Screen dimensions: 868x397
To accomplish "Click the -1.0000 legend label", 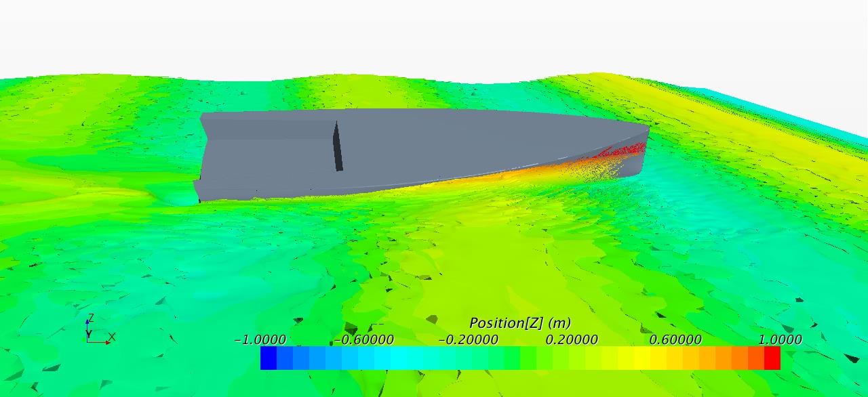I will [x=260, y=339].
